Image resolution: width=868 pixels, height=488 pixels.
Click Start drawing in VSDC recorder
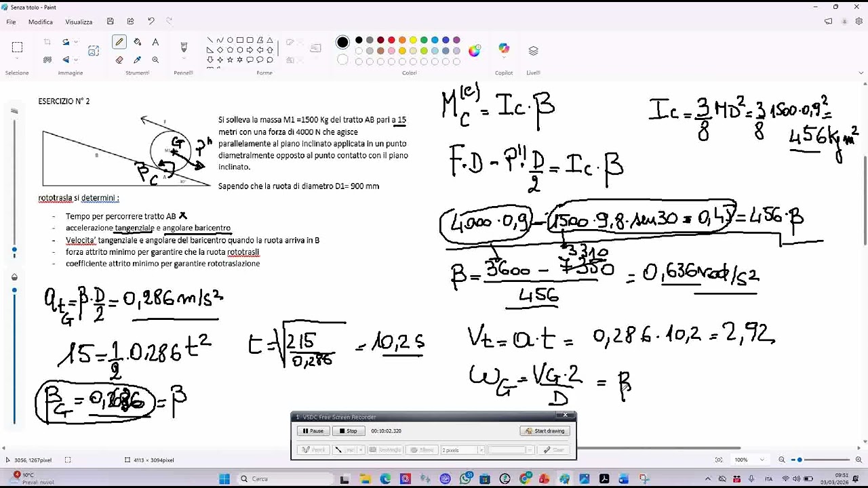pyautogui.click(x=545, y=431)
